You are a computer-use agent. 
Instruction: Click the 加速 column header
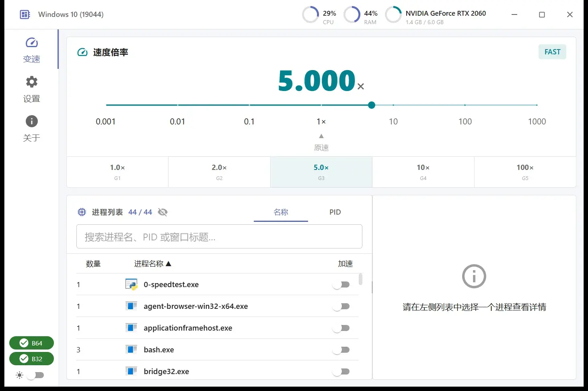click(x=345, y=264)
